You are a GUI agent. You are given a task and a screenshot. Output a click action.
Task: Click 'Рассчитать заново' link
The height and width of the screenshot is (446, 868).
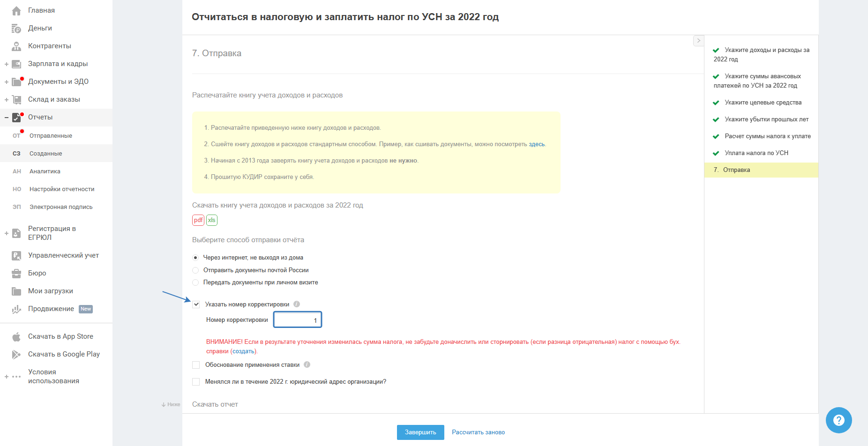tap(478, 432)
